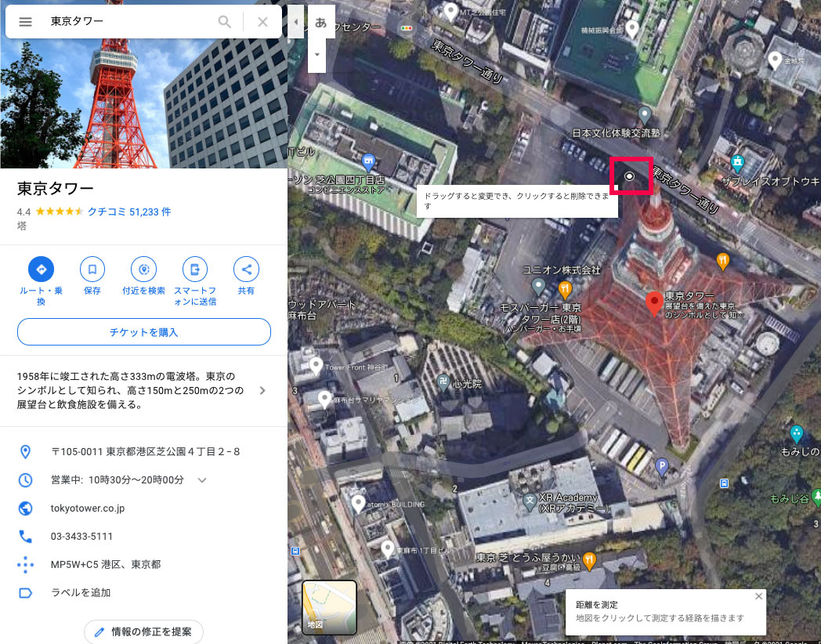
Task: Click the phone number 03-3433-5111
Action: [81, 536]
